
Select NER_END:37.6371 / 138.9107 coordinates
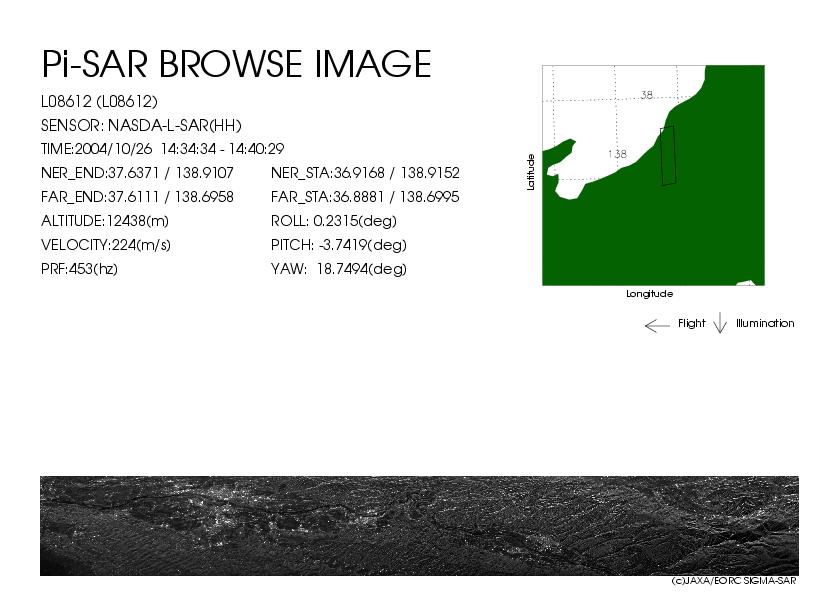click(x=137, y=172)
